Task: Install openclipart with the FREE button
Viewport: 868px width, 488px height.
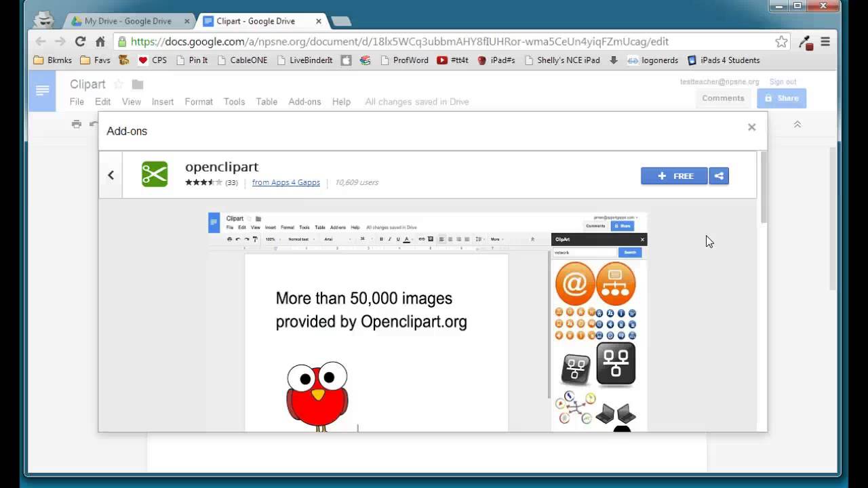Action: [x=674, y=176]
